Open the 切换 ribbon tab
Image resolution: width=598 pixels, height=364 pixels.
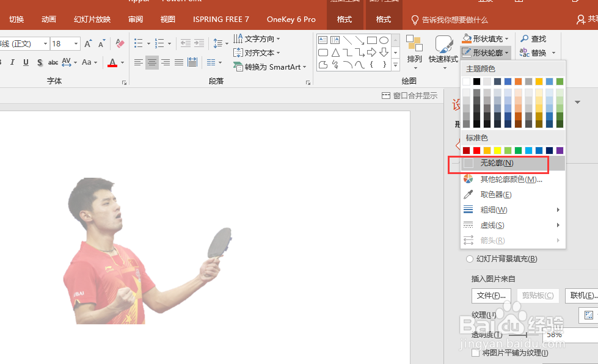16,20
